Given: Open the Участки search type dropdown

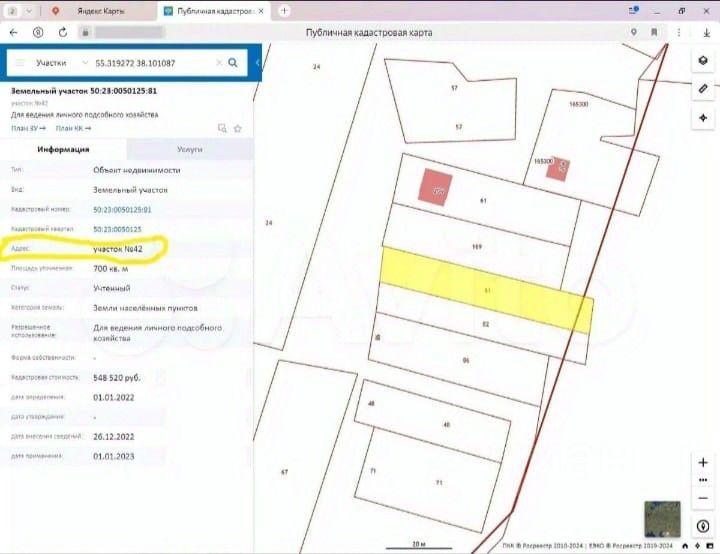Looking at the screenshot, I should (x=62, y=63).
